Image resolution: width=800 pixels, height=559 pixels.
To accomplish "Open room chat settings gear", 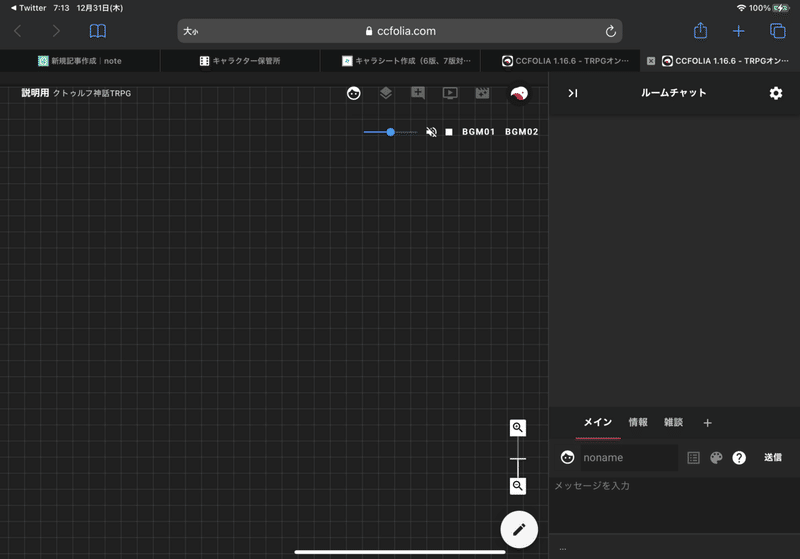I will [776, 93].
